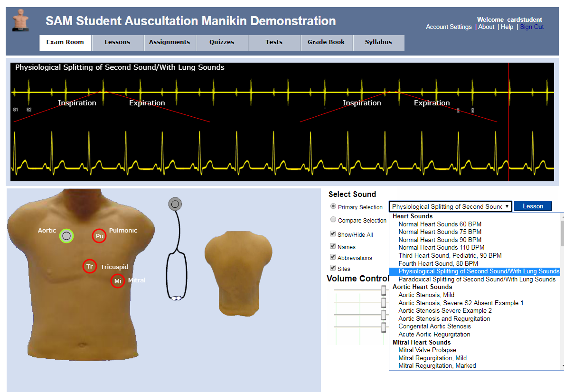Select Paradoxical Splitting of Second Sound option
The width and height of the screenshot is (564, 392).
coord(477,279)
